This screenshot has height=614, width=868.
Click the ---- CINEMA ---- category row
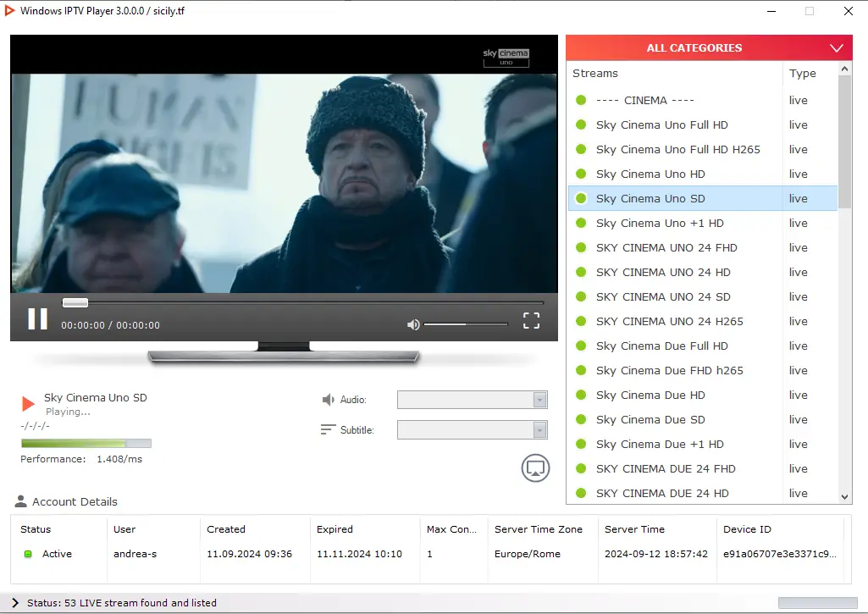(x=703, y=100)
